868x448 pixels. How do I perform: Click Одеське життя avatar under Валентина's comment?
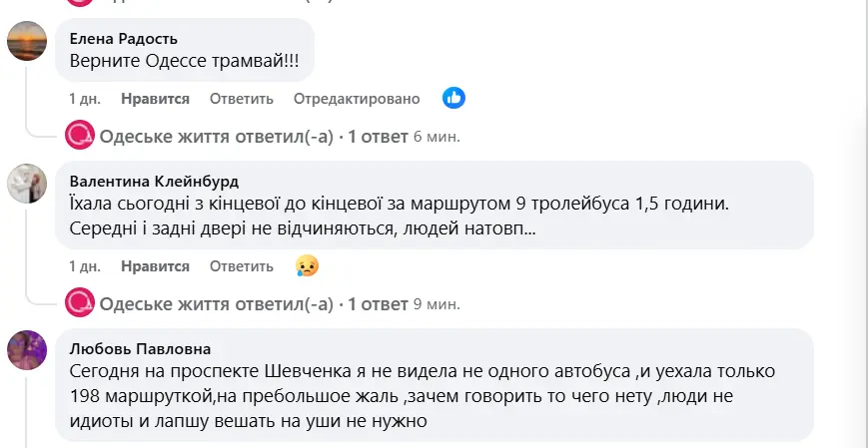[x=79, y=302]
